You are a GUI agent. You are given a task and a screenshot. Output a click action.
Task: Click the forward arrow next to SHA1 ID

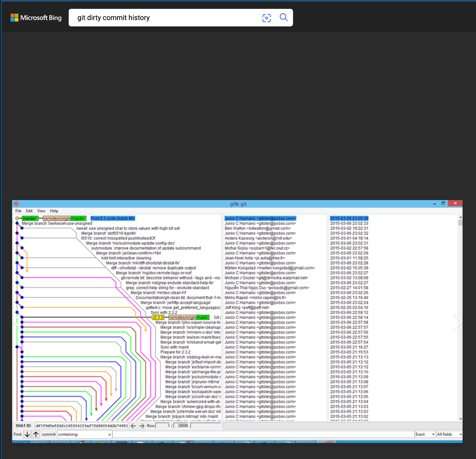pyautogui.click(x=142, y=426)
